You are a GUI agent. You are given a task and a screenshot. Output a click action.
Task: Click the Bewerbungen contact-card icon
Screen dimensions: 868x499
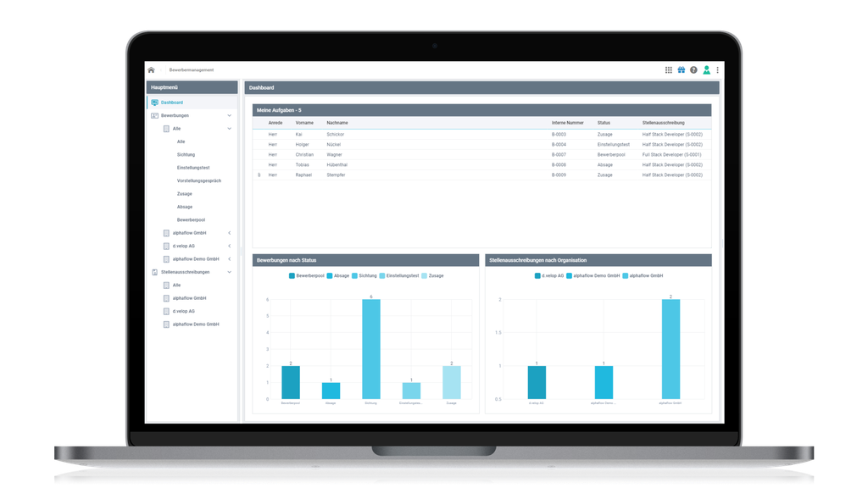[154, 115]
